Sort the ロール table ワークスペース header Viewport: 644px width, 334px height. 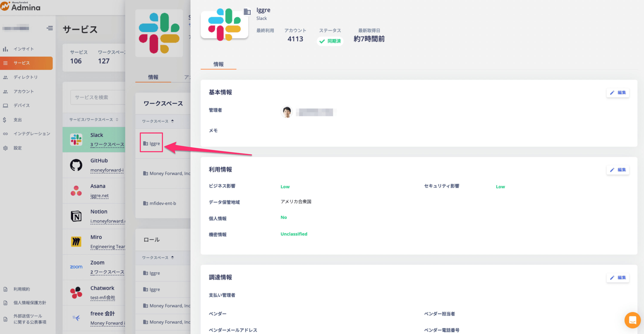(x=158, y=258)
